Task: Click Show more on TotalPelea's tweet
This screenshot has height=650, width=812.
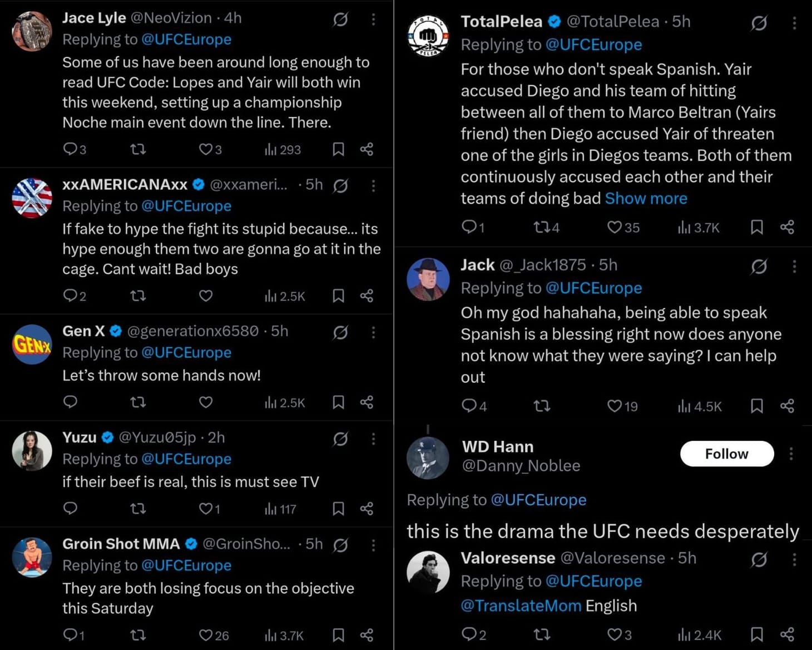Action: tap(646, 198)
